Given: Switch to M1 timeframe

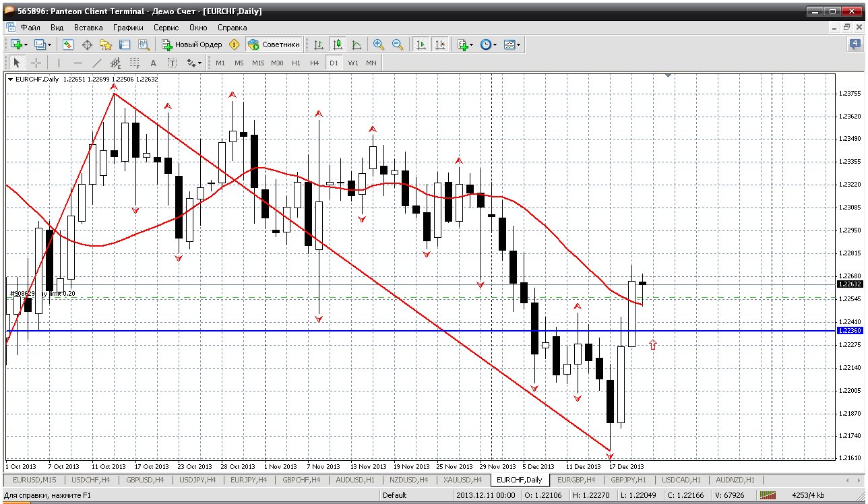Looking at the screenshot, I should 220,63.
